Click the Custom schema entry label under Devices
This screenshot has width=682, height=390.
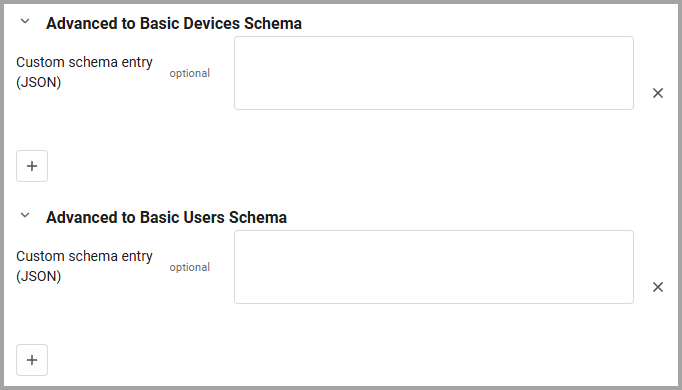click(84, 72)
